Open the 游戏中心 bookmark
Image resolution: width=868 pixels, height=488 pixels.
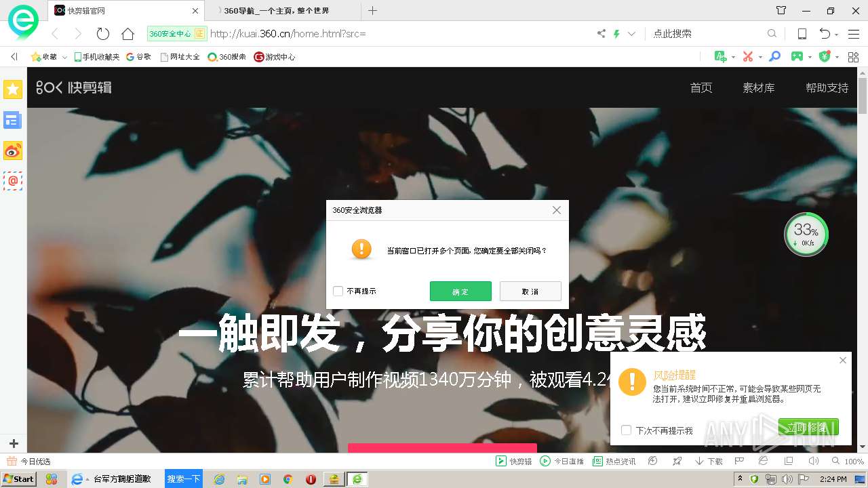(275, 57)
